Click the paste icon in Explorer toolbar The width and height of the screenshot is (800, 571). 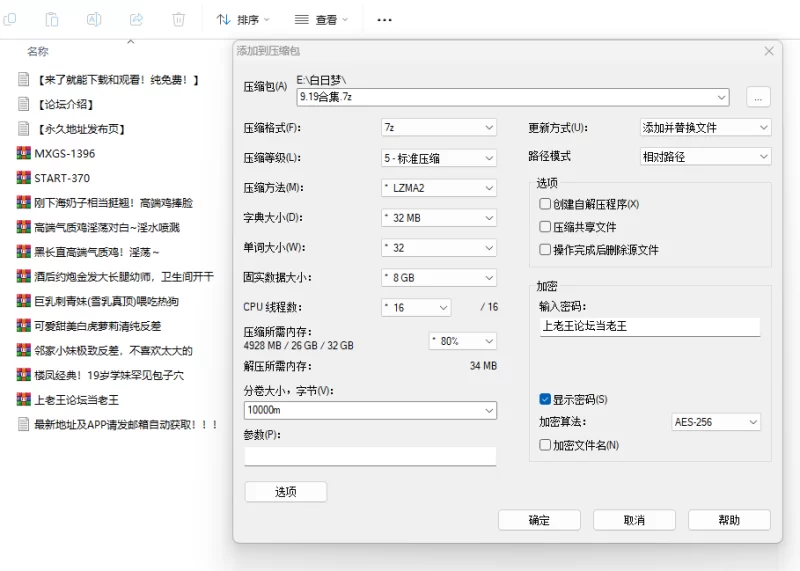click(x=52, y=19)
